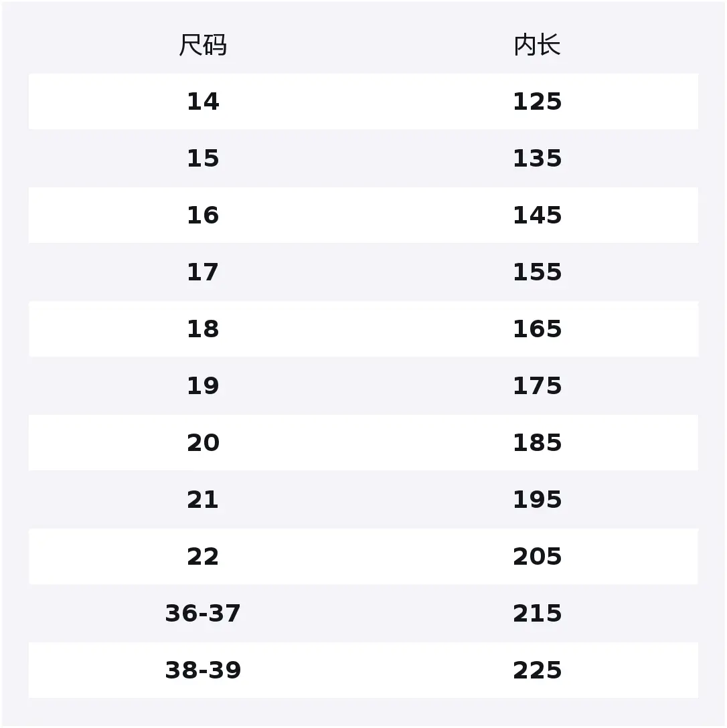Click size 15 in the table
727x728 pixels.
point(203,159)
